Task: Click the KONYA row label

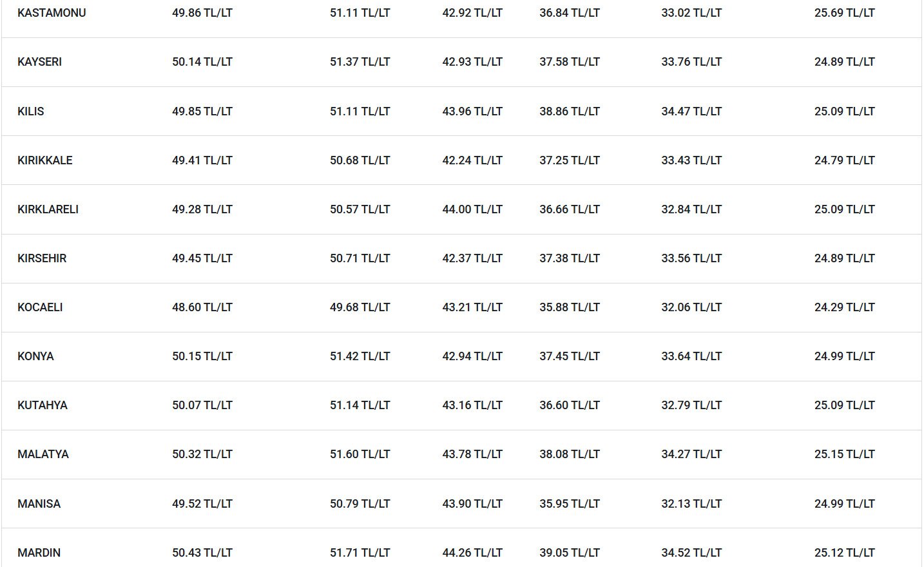Action: [x=35, y=356]
